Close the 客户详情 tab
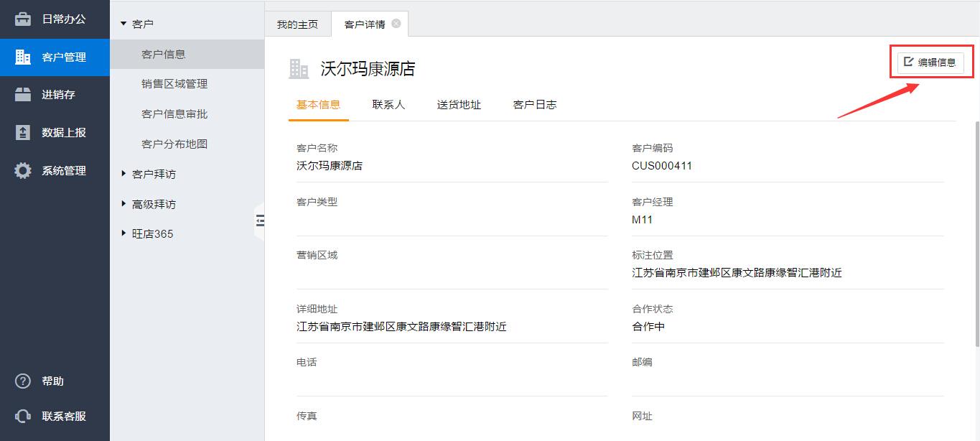The width and height of the screenshot is (980, 441). (x=396, y=24)
